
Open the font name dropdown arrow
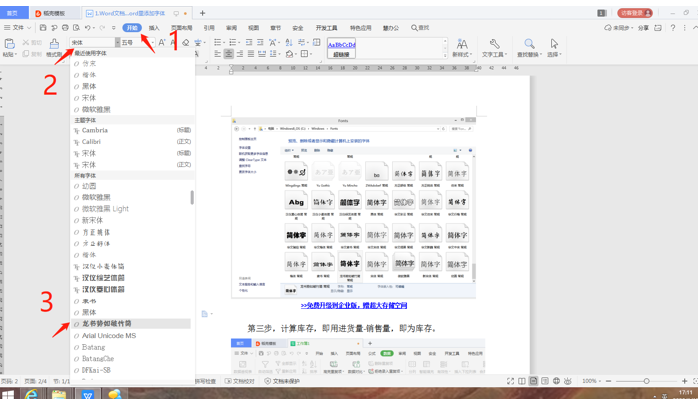tap(118, 42)
